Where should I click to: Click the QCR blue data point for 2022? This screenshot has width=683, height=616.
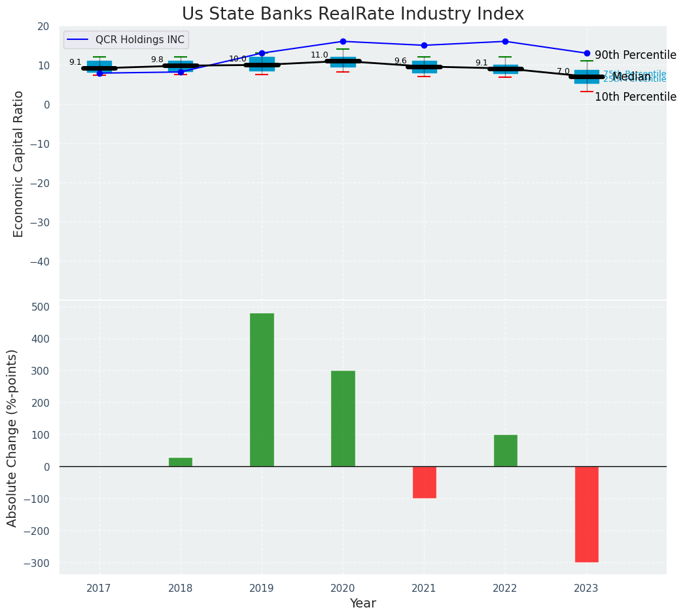505,41
